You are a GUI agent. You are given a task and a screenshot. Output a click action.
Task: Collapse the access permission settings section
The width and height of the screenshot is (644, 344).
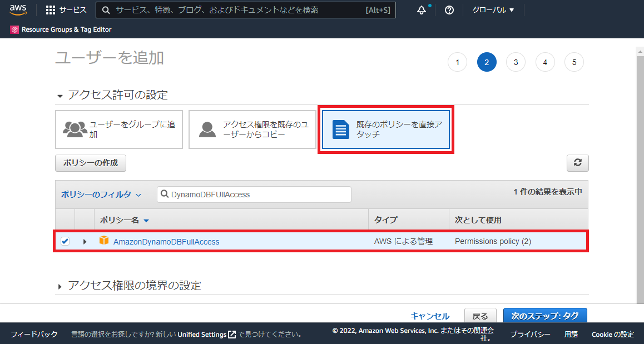tap(60, 96)
